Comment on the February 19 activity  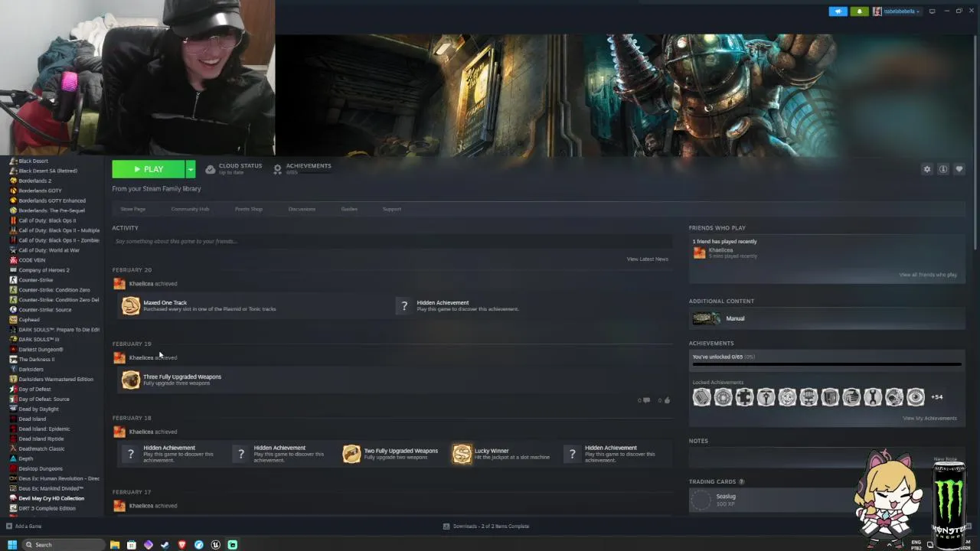click(646, 400)
